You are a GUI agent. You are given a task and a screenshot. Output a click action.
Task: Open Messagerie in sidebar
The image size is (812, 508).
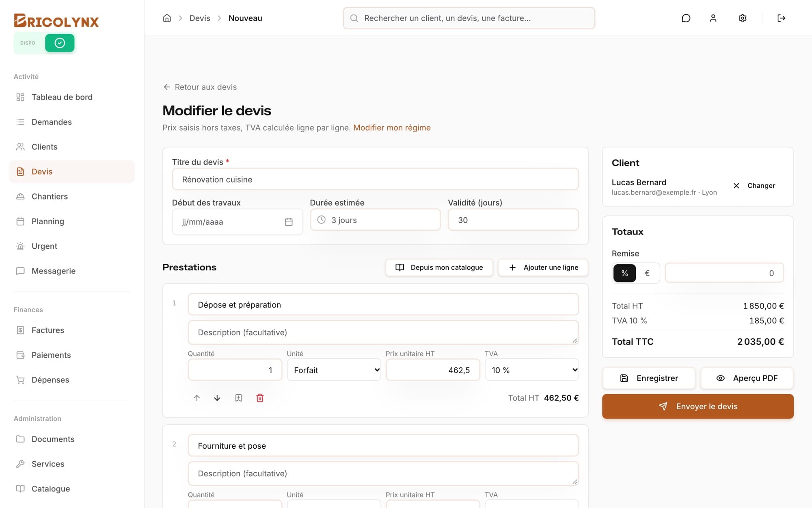pos(72,271)
